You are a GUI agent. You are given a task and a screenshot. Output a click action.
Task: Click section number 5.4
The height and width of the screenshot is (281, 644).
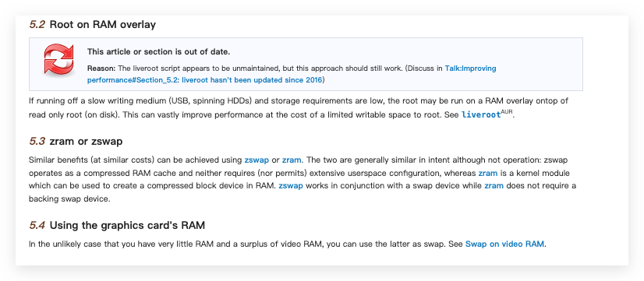[x=37, y=225]
